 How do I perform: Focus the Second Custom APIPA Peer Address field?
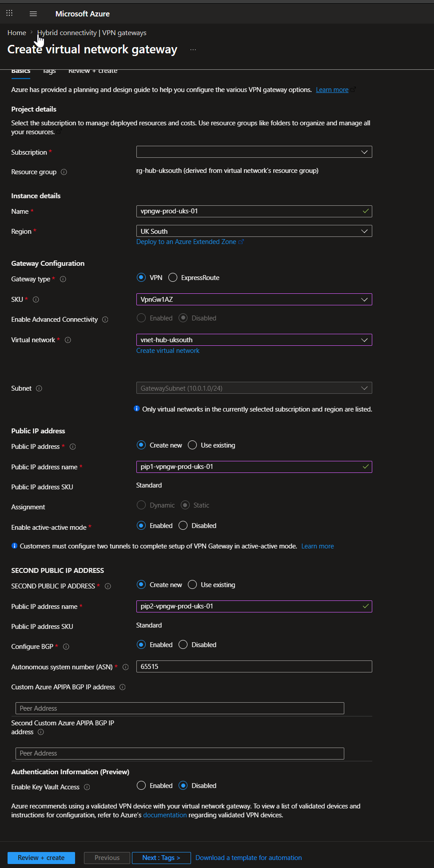tap(180, 753)
